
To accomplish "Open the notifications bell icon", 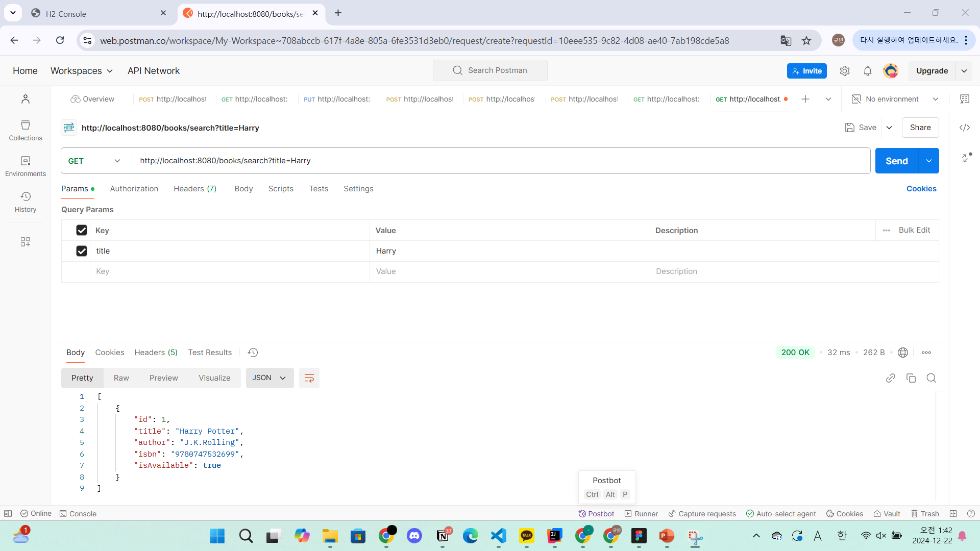I will [867, 71].
